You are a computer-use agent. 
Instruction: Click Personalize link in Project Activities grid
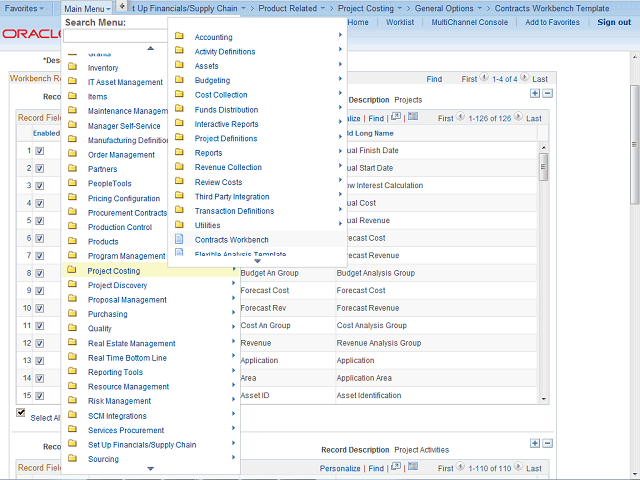click(x=340, y=468)
